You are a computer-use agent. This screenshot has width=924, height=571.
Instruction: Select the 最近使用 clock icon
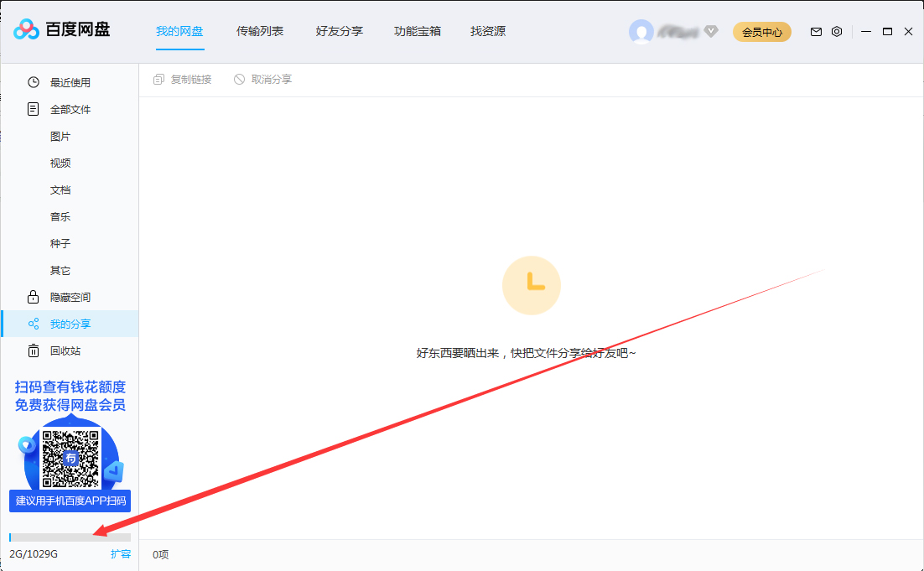pyautogui.click(x=33, y=81)
